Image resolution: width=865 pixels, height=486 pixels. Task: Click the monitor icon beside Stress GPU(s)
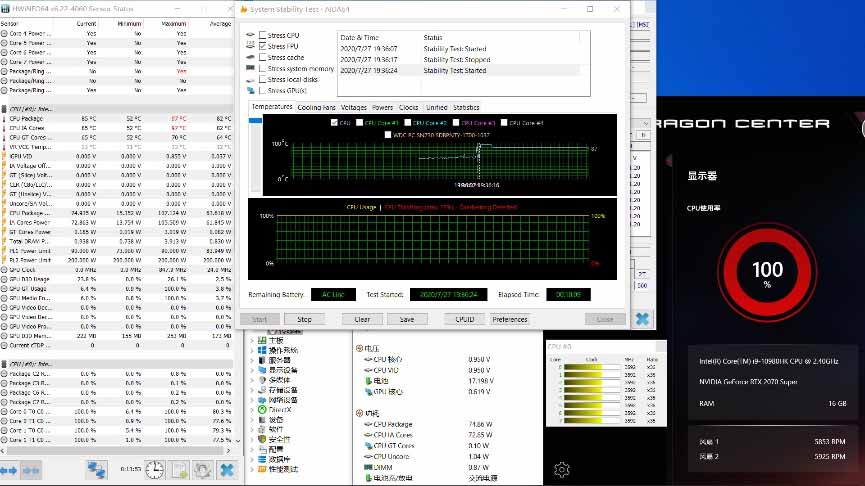250,90
